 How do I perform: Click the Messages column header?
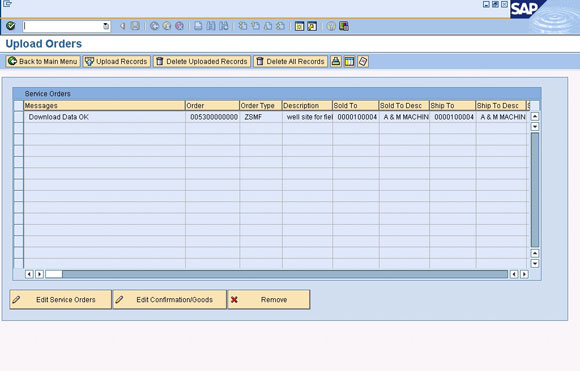[x=104, y=105]
